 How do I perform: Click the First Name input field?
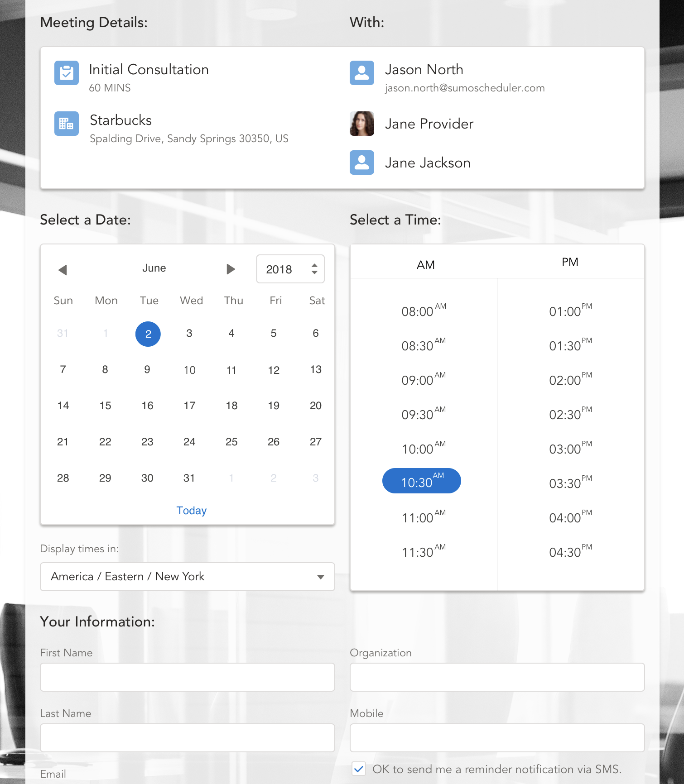tap(187, 677)
